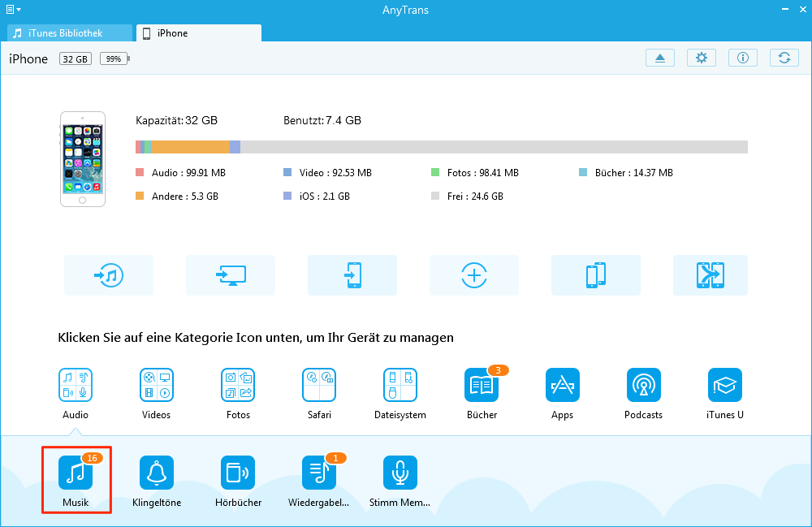Click the Bücher badge showing 3
The width and height of the screenshot is (812, 527).
[499, 370]
